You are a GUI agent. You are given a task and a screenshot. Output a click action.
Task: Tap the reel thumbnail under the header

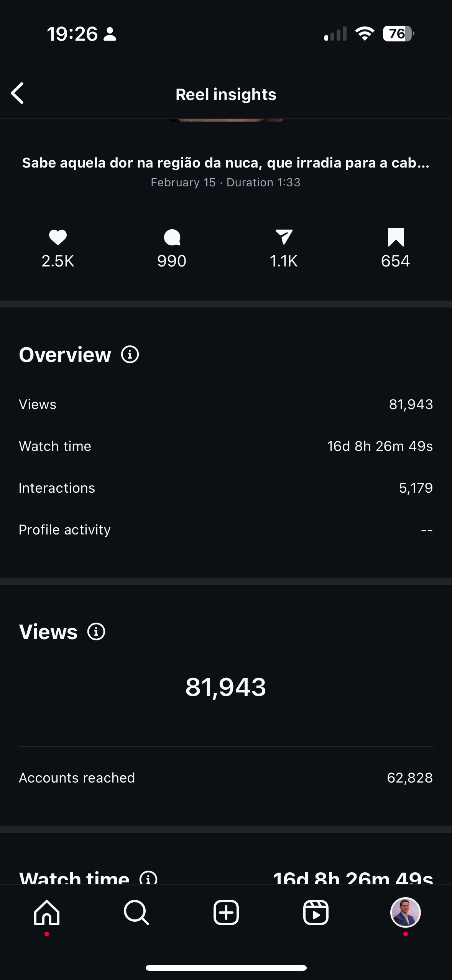click(226, 120)
